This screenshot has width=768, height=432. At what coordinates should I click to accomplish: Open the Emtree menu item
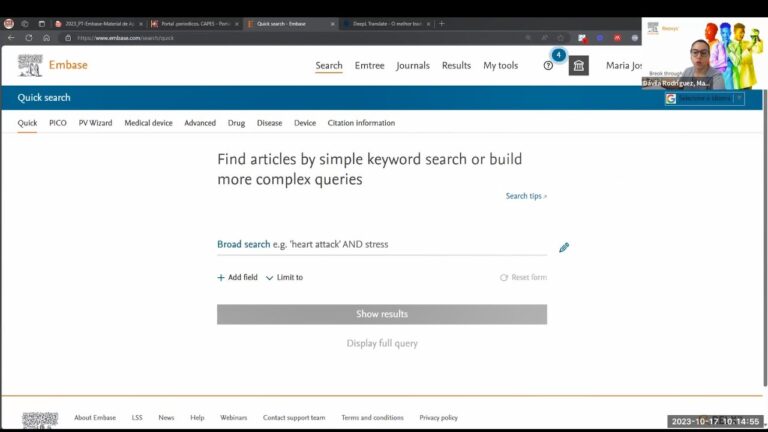pos(369,66)
